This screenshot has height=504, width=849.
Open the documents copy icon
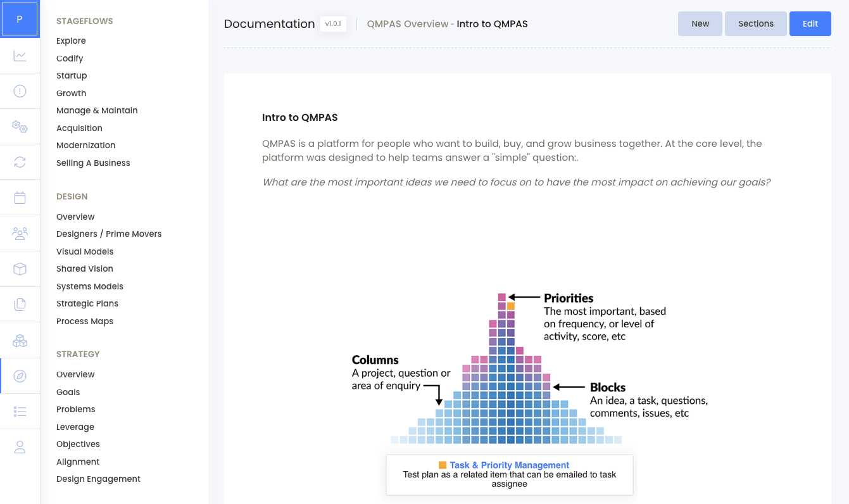click(20, 303)
